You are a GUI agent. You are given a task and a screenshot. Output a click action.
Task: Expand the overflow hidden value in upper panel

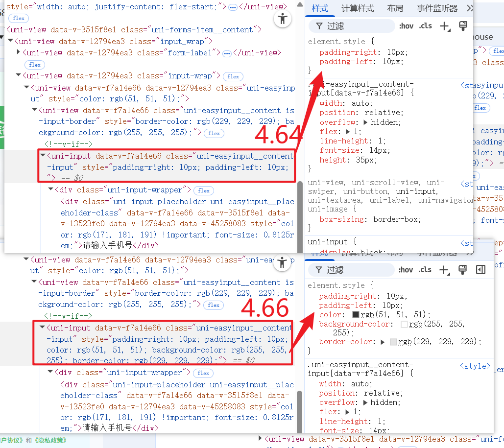tap(365, 122)
